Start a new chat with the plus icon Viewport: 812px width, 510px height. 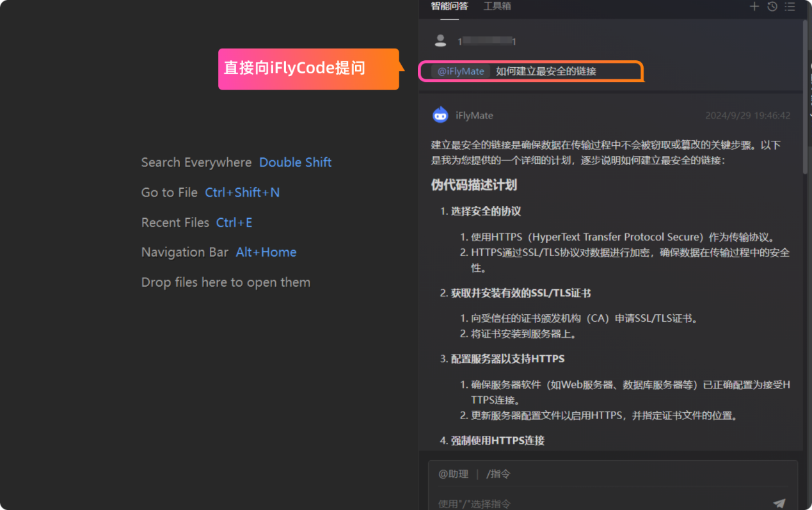point(754,6)
